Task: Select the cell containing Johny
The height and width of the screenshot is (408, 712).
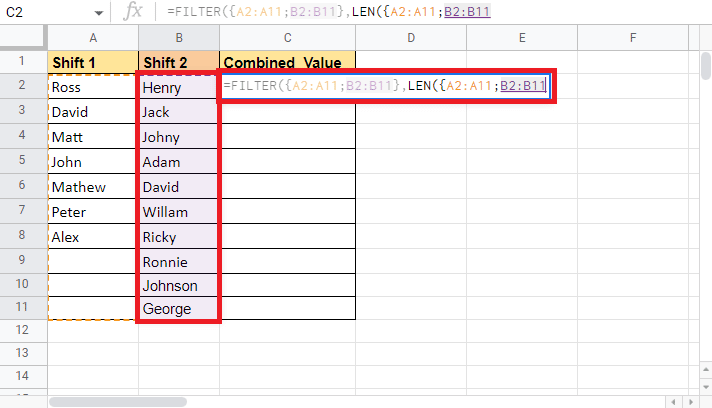Action: click(x=179, y=137)
